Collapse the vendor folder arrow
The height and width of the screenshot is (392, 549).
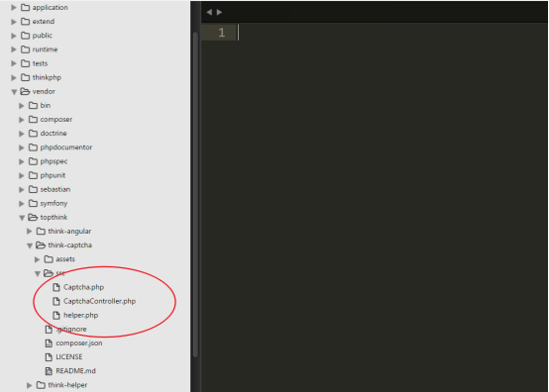(x=14, y=92)
